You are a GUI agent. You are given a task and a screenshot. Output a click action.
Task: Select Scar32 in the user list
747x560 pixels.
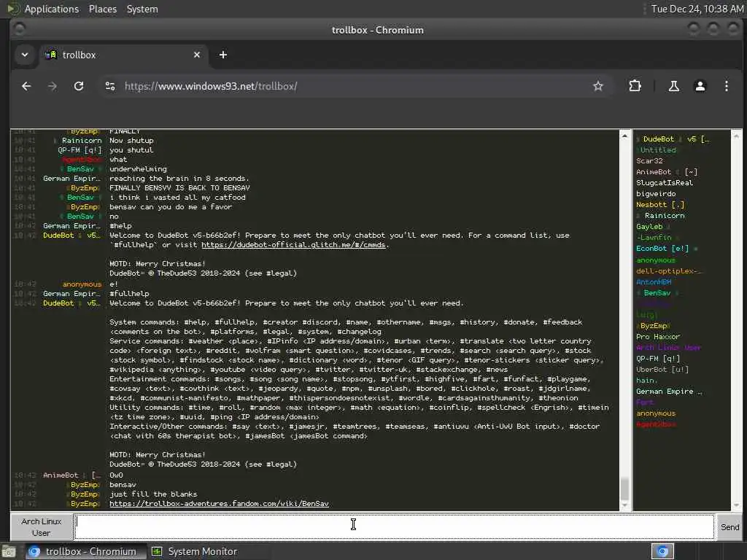(649, 161)
